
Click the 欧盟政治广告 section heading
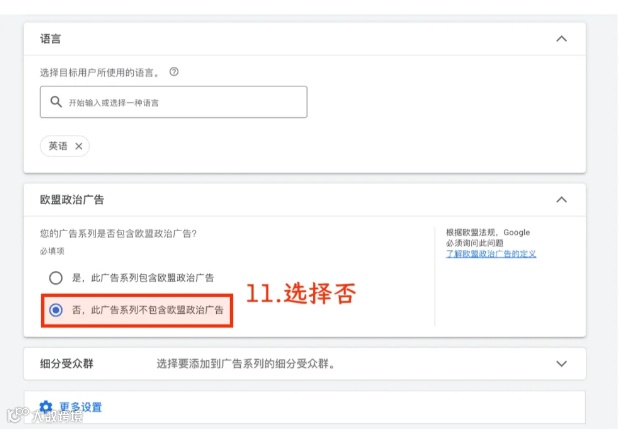pyautogui.click(x=72, y=200)
